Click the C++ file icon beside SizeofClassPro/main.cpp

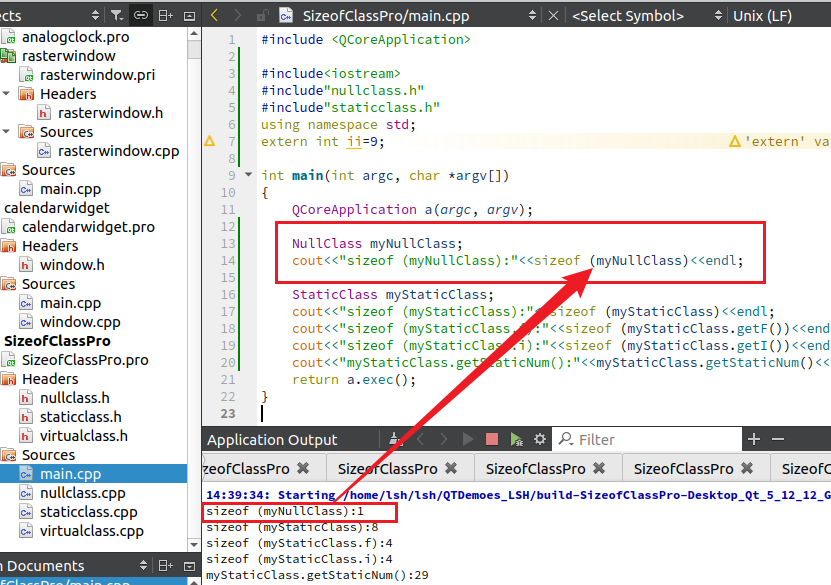pos(286,16)
